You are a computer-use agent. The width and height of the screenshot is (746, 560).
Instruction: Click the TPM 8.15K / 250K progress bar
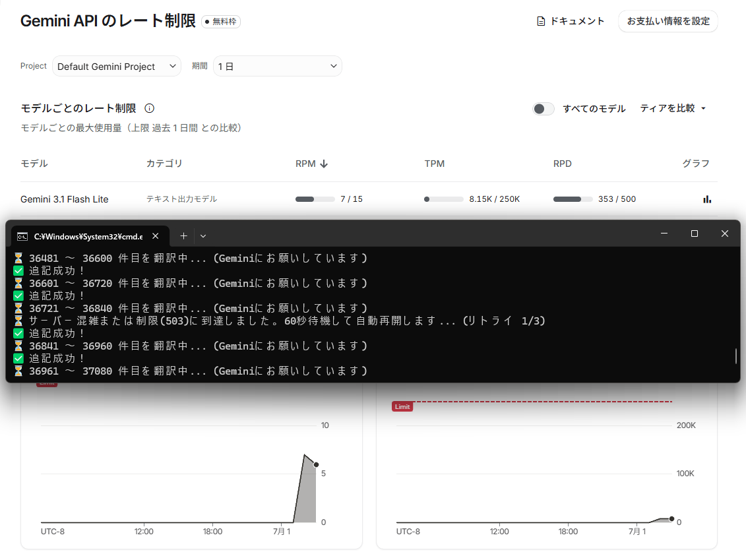click(x=443, y=199)
